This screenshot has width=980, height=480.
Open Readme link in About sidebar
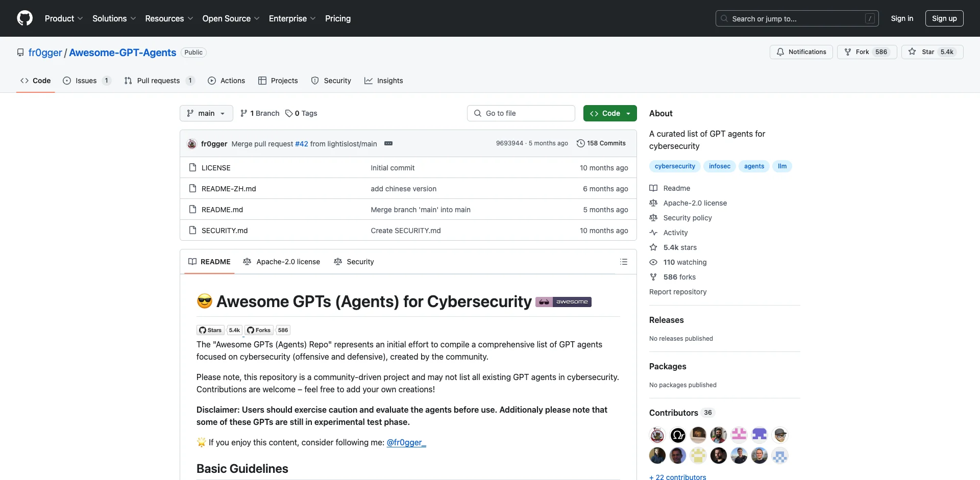click(670, 188)
